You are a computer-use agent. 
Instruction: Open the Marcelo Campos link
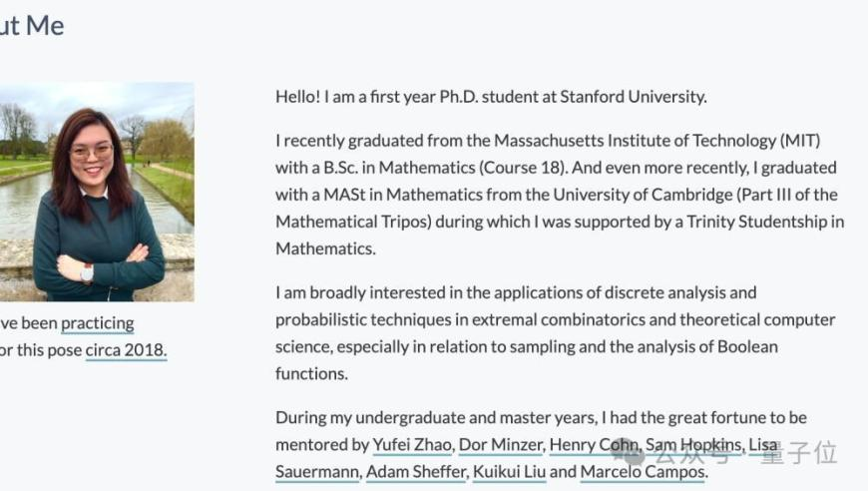pyautogui.click(x=643, y=472)
